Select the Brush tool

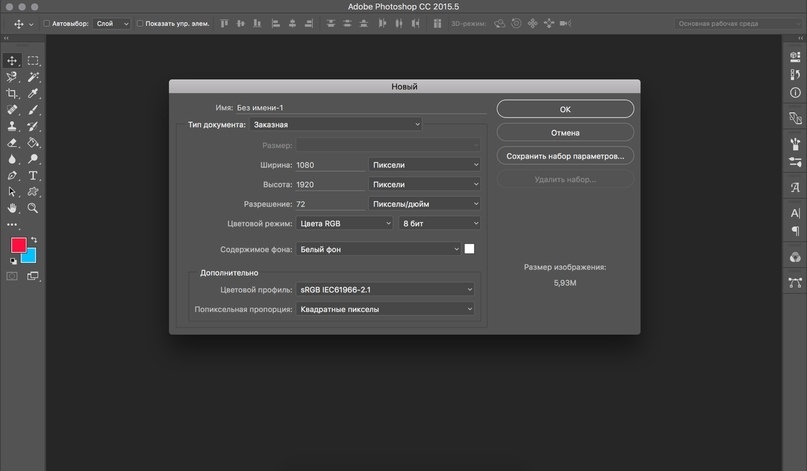[33, 110]
